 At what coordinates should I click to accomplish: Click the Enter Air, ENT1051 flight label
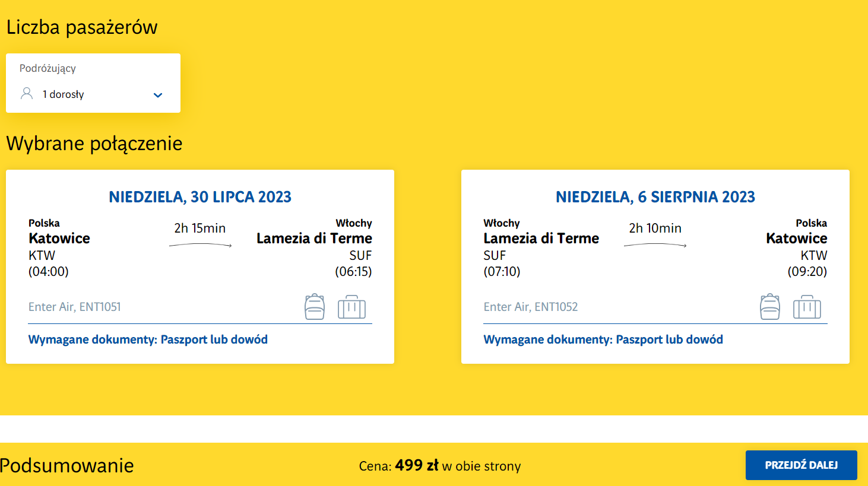click(75, 307)
